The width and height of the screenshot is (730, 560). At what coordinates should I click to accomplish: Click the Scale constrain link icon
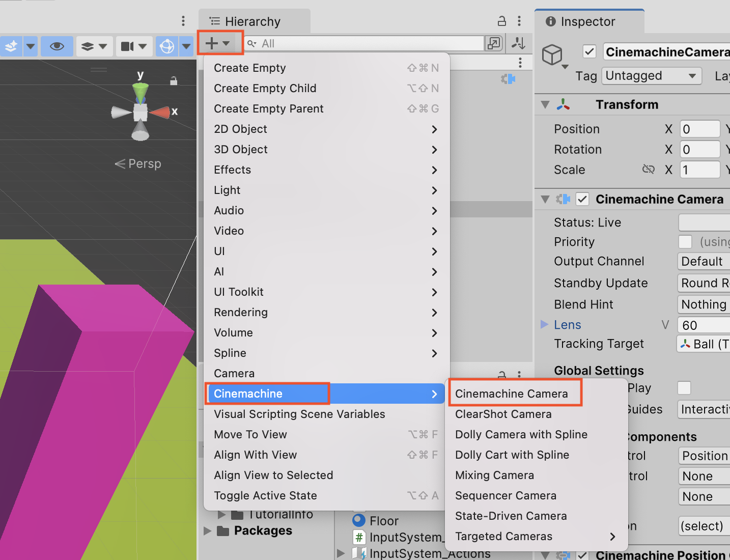coord(649,169)
